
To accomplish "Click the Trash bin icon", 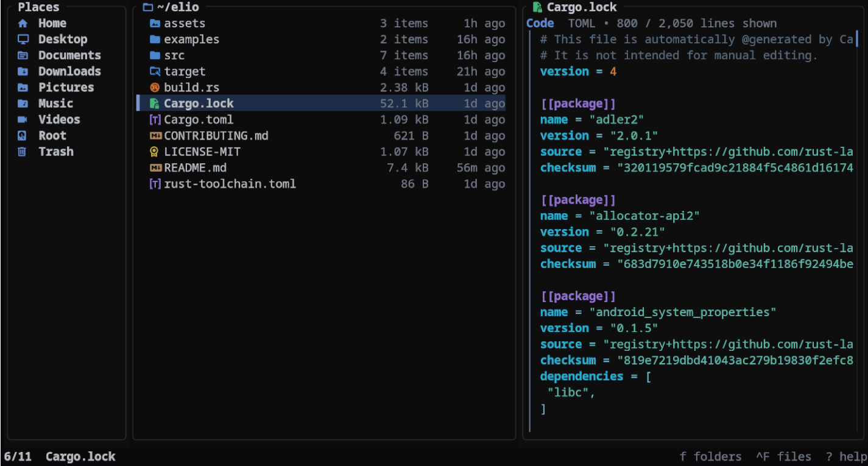I will [x=23, y=152].
